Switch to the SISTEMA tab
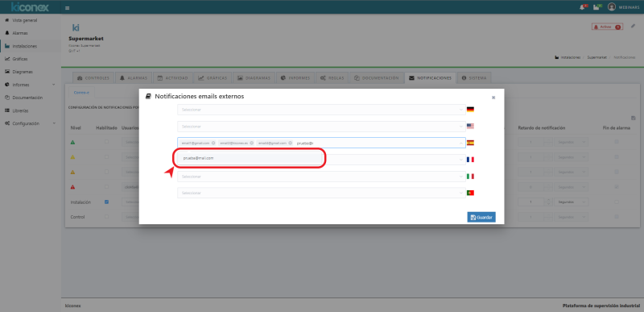The height and width of the screenshot is (312, 644). pyautogui.click(x=474, y=77)
